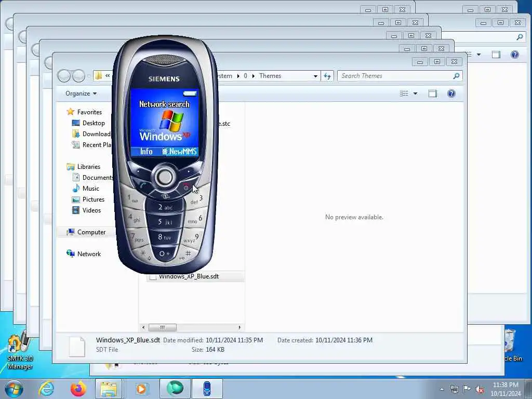The width and height of the screenshot is (532, 399).
Task: Launch Internet Explorer from the taskbar
Action: 46,389
